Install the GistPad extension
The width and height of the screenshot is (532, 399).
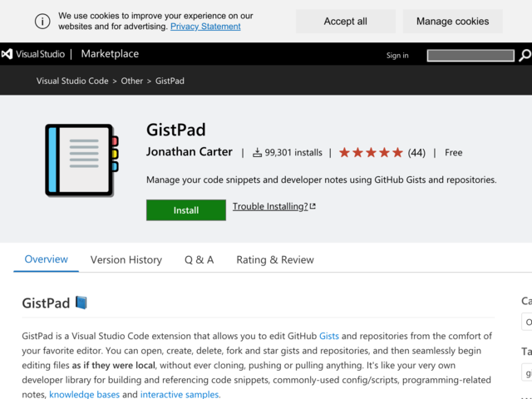pos(186,210)
